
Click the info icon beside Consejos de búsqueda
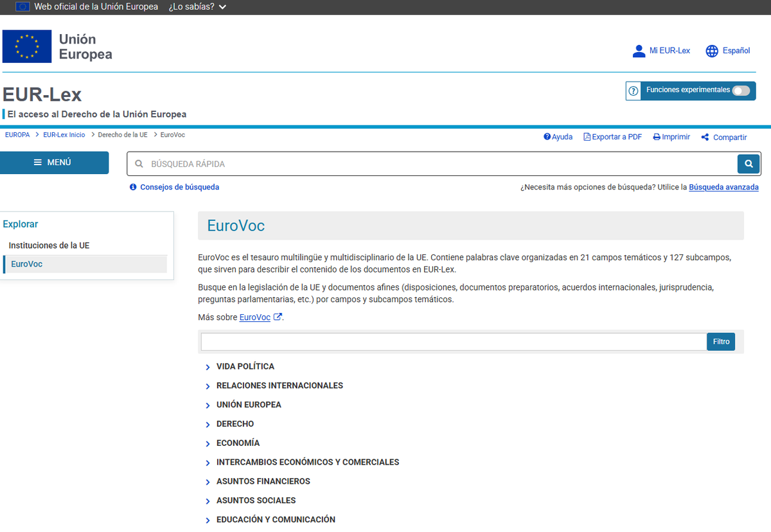tap(133, 187)
